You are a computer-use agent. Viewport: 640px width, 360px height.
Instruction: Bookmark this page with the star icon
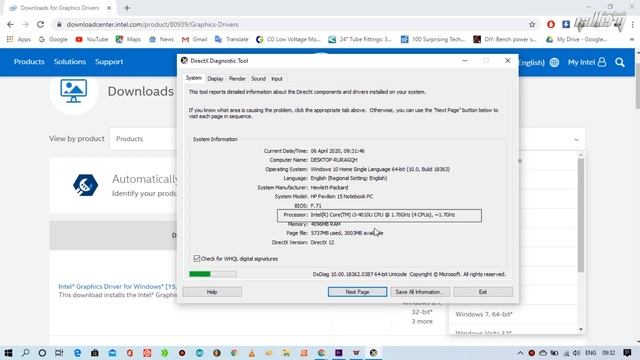[x=532, y=24]
